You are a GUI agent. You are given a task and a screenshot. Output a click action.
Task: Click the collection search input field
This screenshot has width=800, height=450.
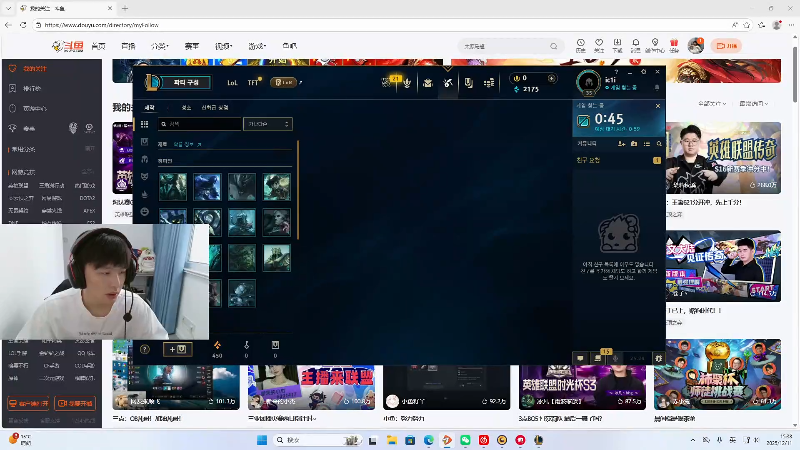pyautogui.click(x=200, y=124)
